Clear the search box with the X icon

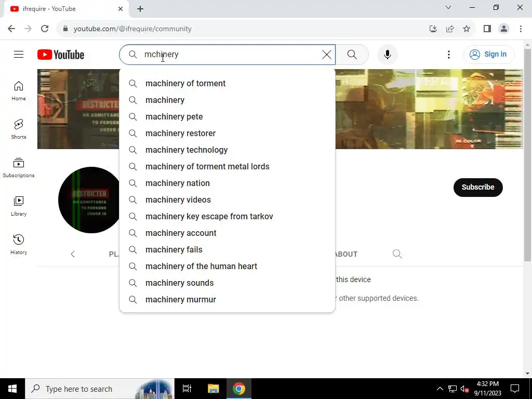coord(326,54)
